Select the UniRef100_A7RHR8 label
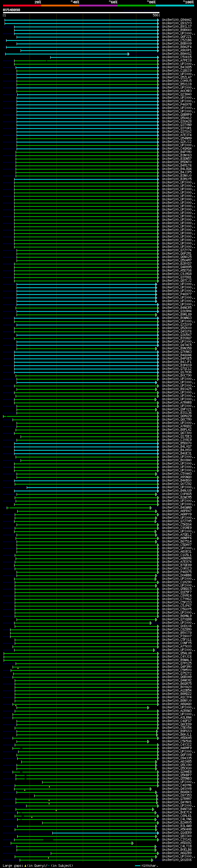 tap(176, 403)
